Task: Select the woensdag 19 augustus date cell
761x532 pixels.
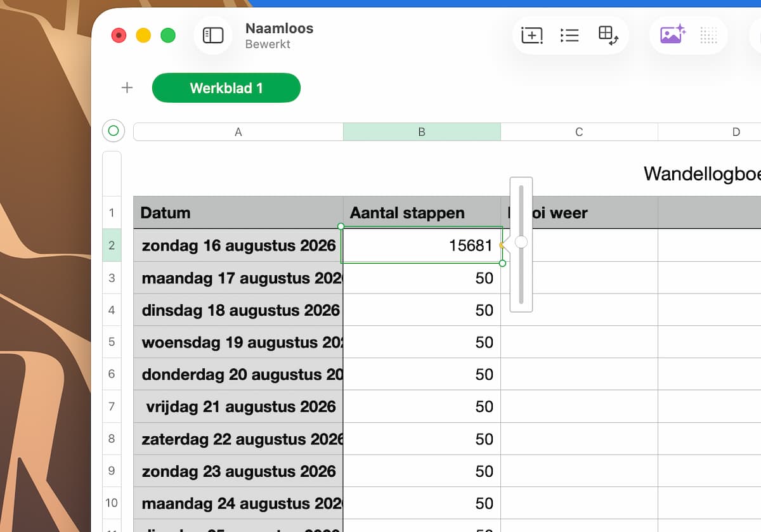Action: point(238,342)
